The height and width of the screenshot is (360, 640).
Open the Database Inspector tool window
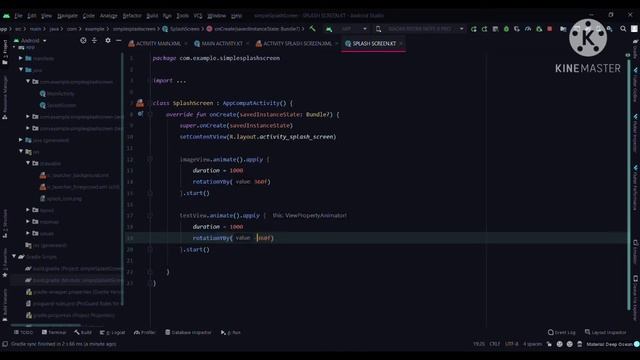click(x=188, y=332)
